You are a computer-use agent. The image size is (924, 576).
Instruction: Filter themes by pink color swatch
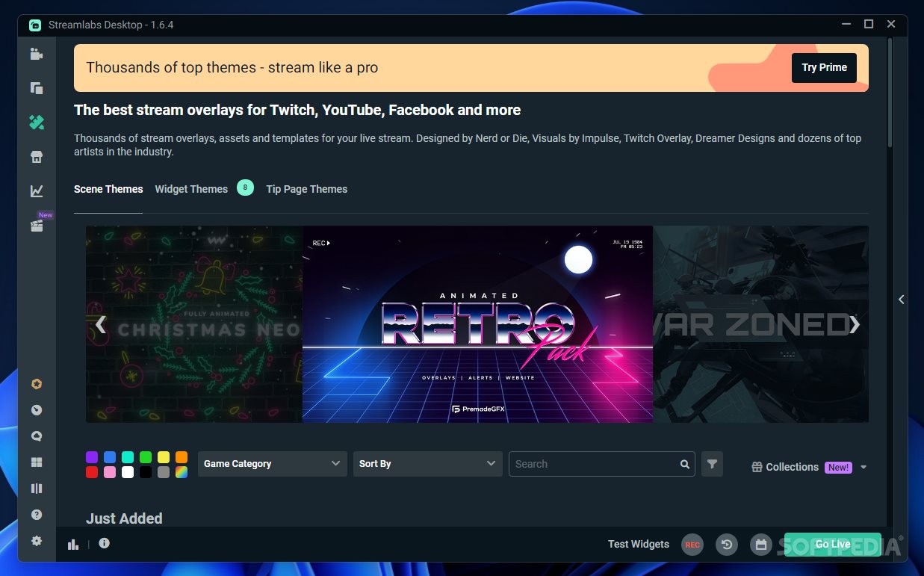point(110,472)
